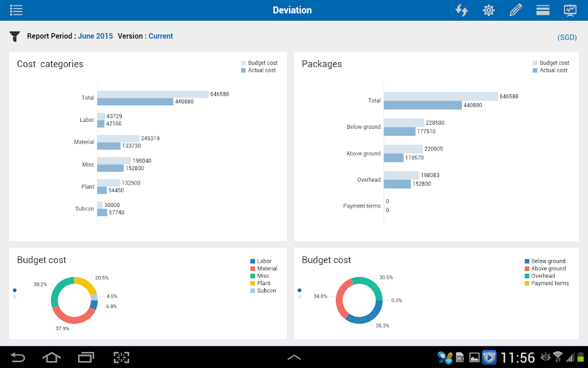The height and width of the screenshot is (368, 588).
Task: Tap the filter funnel icon
Action: (14, 36)
